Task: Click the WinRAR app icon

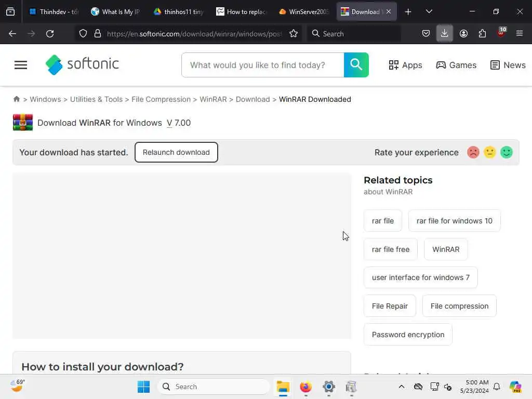Action: point(23,123)
